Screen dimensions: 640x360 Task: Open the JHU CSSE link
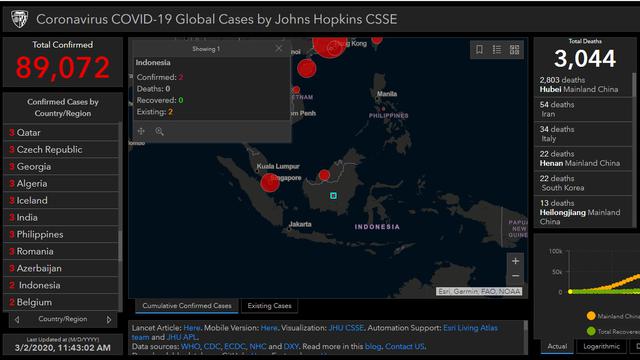[x=346, y=328]
